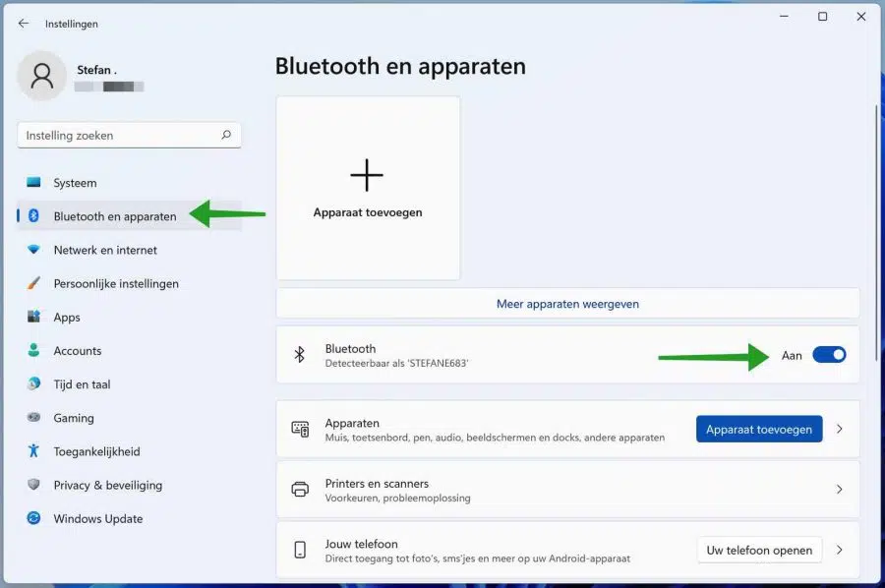Go back using the back arrow
Screen dimensions: 885x588
(x=24, y=24)
